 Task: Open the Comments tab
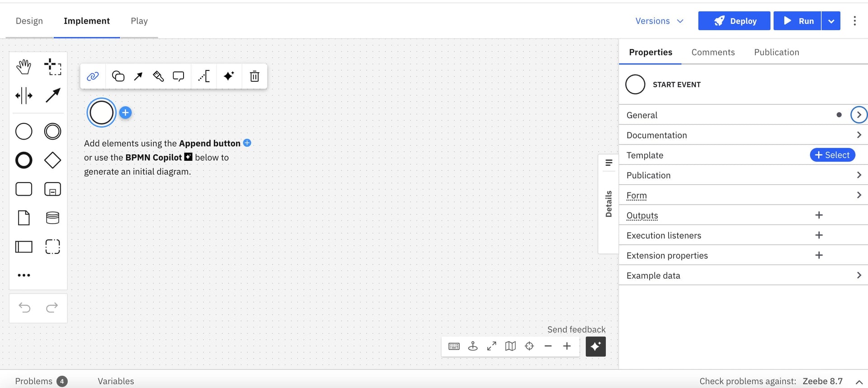click(x=713, y=52)
